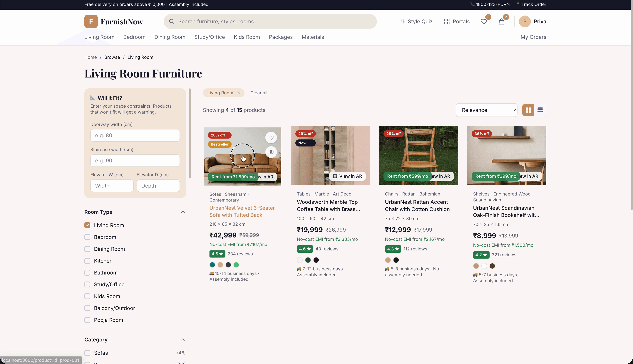Check the Sofas category filter

tap(87, 353)
